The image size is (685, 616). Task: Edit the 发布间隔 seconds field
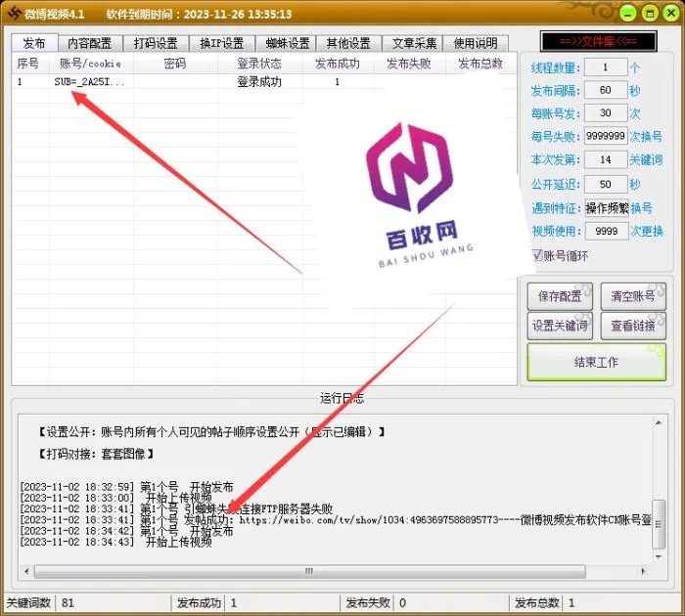[606, 90]
